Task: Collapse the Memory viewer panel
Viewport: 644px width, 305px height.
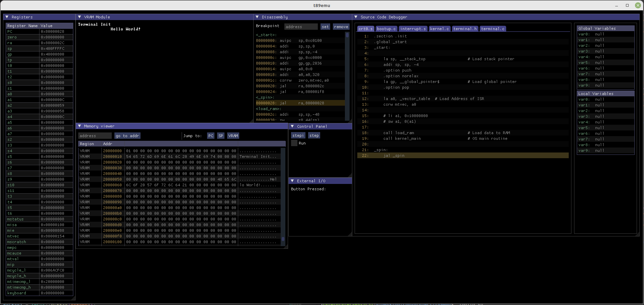Action: click(x=79, y=126)
